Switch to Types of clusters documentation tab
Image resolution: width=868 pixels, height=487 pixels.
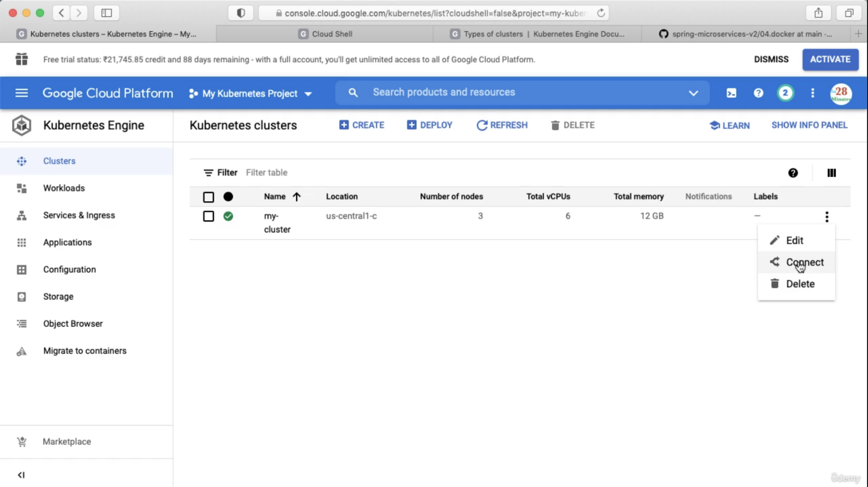[538, 34]
